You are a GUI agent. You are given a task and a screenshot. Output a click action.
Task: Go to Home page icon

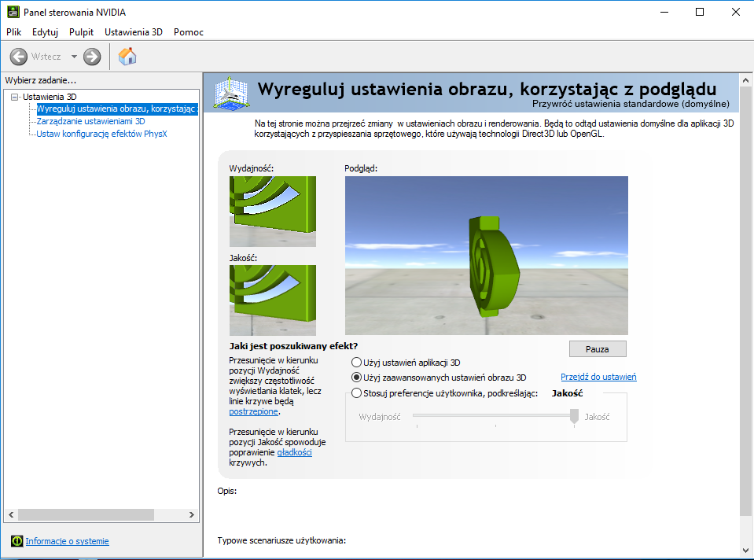127,57
